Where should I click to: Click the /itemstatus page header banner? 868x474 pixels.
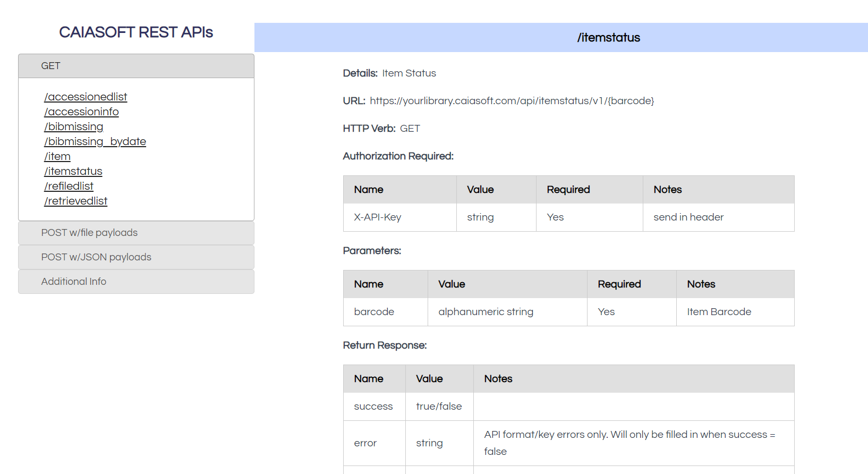click(608, 38)
